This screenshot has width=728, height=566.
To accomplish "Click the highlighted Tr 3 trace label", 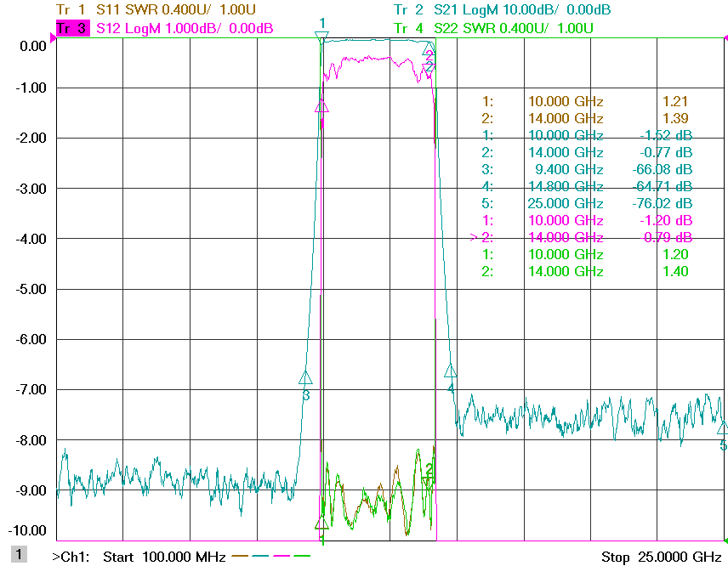I will (x=73, y=28).
